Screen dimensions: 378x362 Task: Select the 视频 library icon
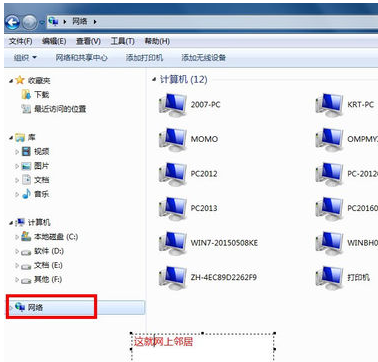(x=26, y=151)
